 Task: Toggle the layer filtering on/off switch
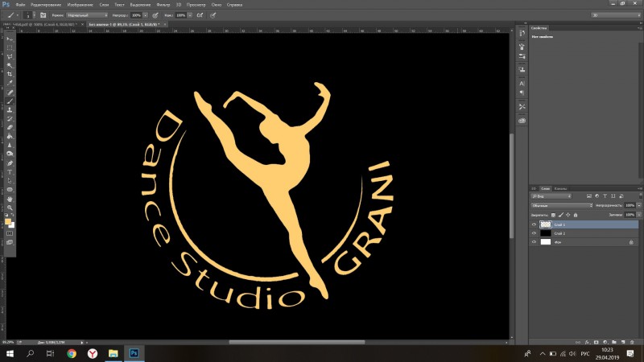tap(639, 196)
